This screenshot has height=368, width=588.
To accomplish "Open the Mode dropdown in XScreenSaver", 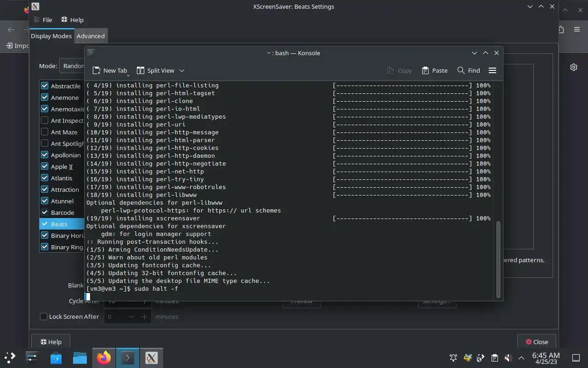I will coord(72,66).
